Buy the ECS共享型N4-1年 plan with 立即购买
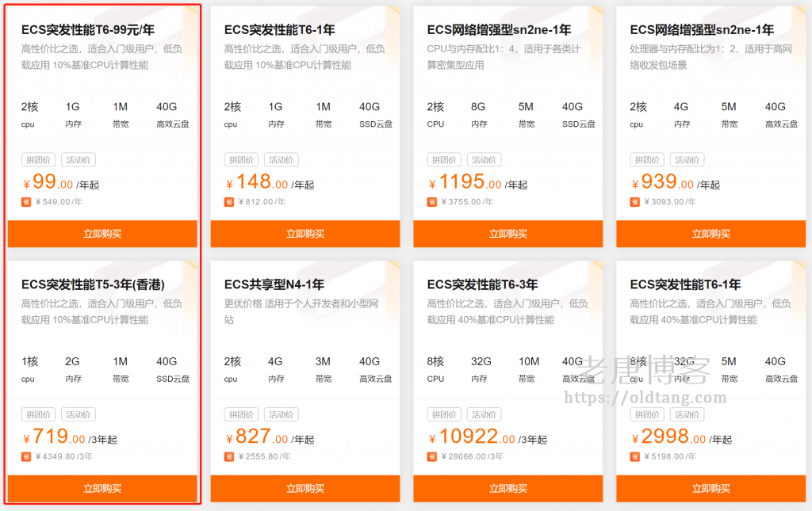This screenshot has width=812, height=511. [305, 489]
